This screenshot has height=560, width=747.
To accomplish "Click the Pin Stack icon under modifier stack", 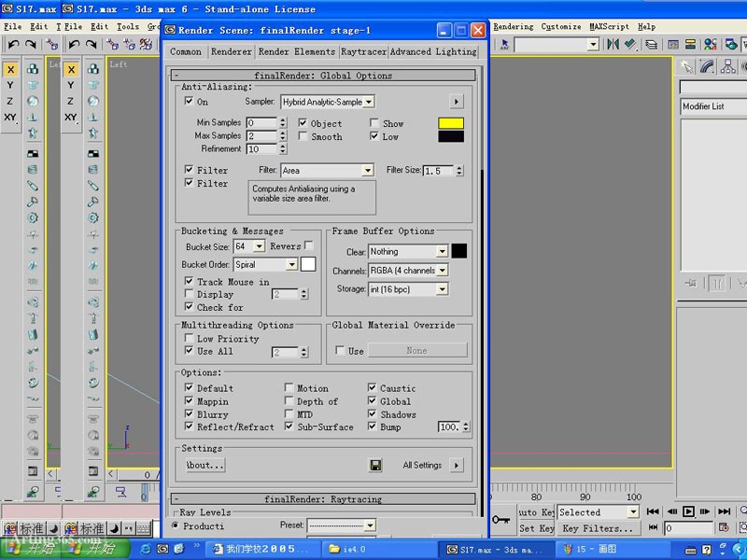I will [x=691, y=284].
